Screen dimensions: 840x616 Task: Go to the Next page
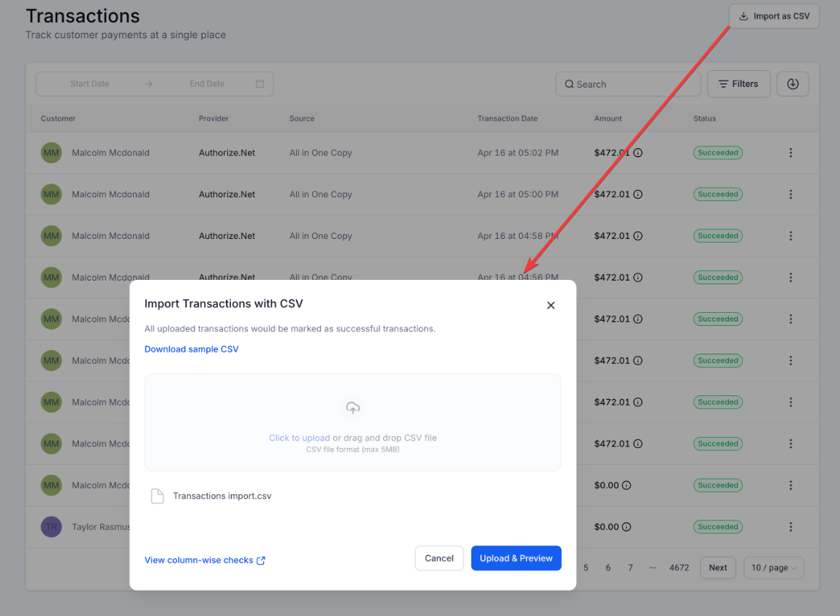(717, 568)
